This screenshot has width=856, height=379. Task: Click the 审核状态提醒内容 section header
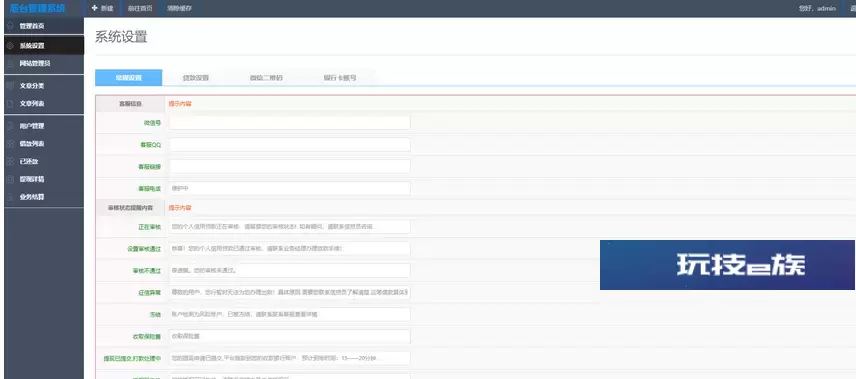coord(130,208)
